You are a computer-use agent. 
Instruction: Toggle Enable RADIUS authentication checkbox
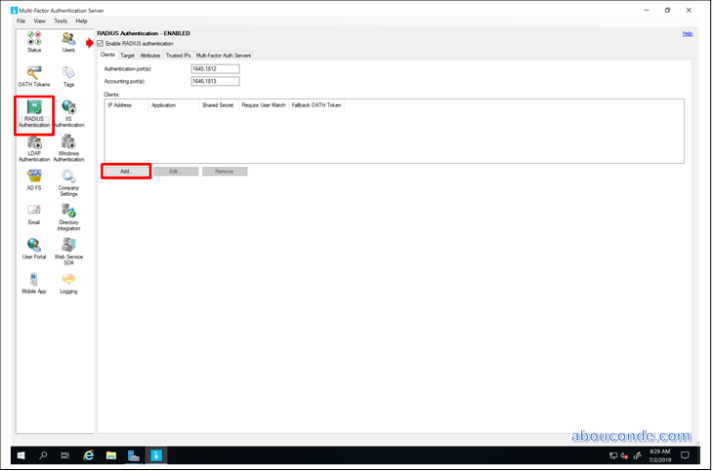(x=100, y=43)
